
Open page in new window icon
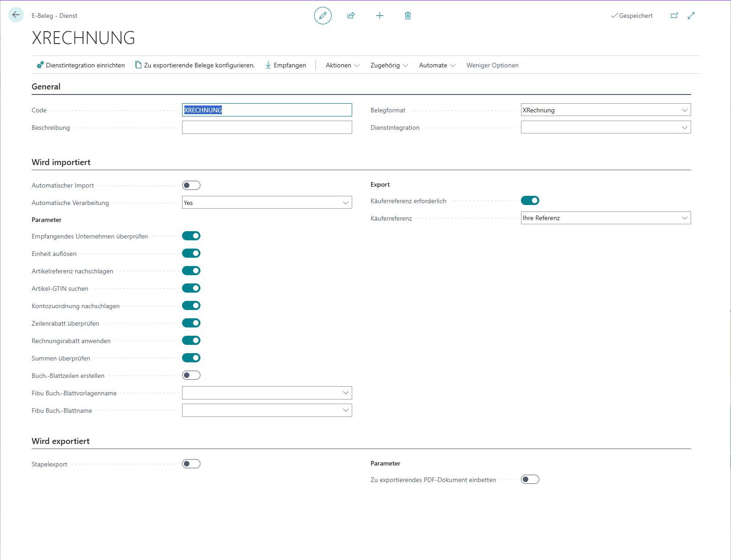click(x=674, y=16)
